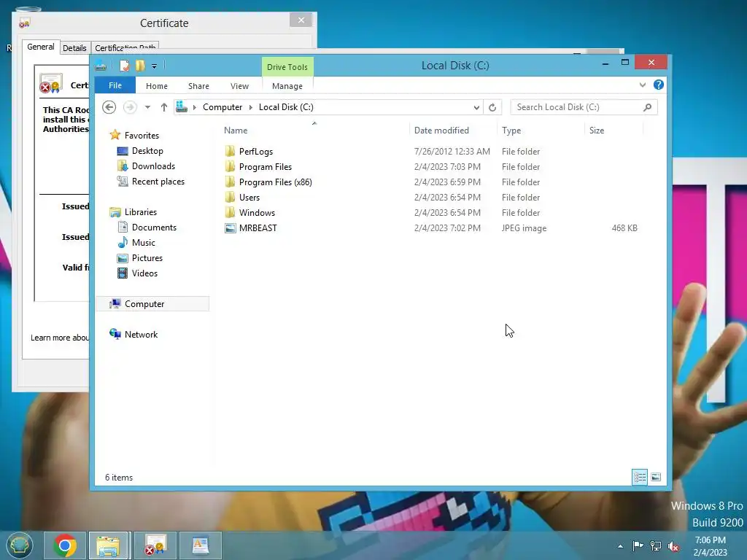Open the Customize Quick Access Toolbar dropdown
This screenshot has width=747, height=560.
(x=155, y=66)
